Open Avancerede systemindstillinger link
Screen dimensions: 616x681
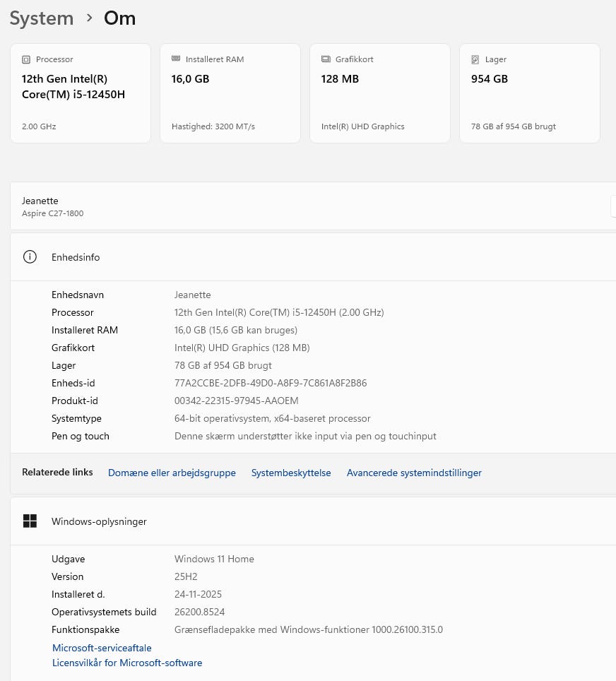[x=414, y=473]
